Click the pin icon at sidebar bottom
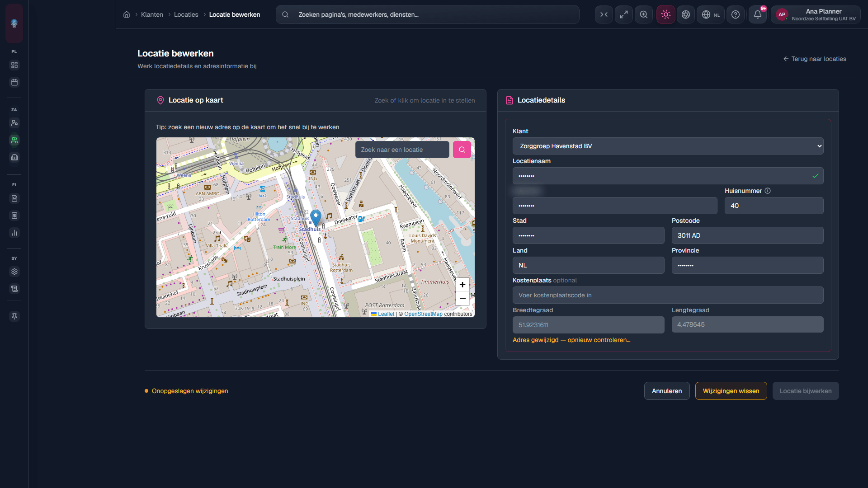Viewport: 868px width, 488px height. [14, 316]
